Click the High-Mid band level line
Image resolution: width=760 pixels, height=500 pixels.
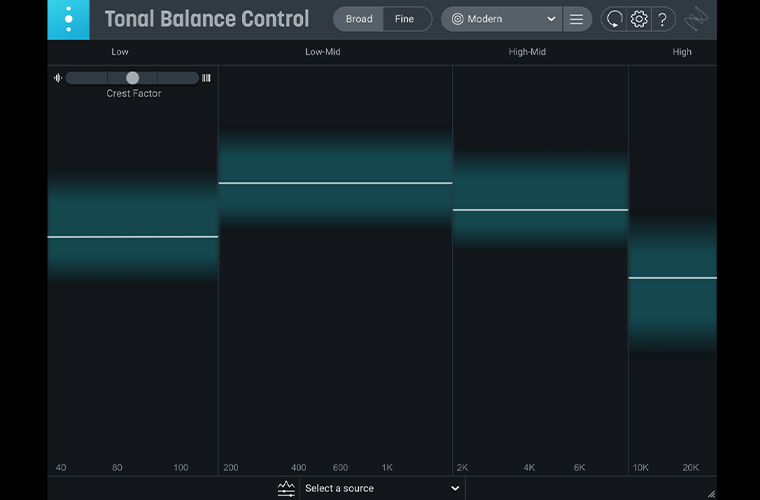point(540,210)
